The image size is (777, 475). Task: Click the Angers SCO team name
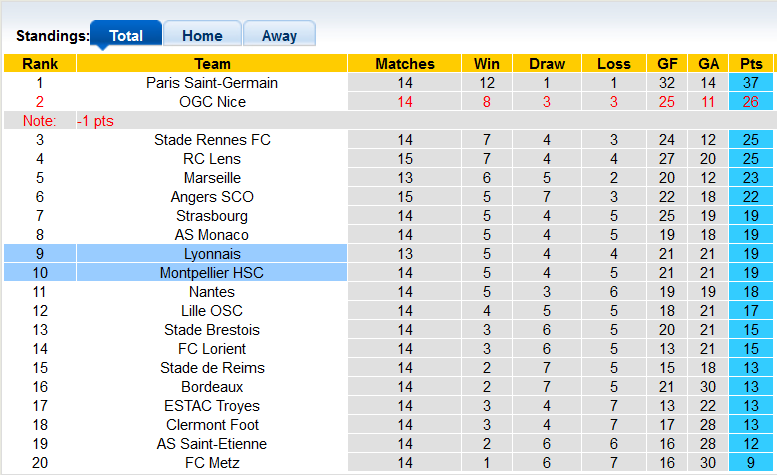[x=212, y=197]
